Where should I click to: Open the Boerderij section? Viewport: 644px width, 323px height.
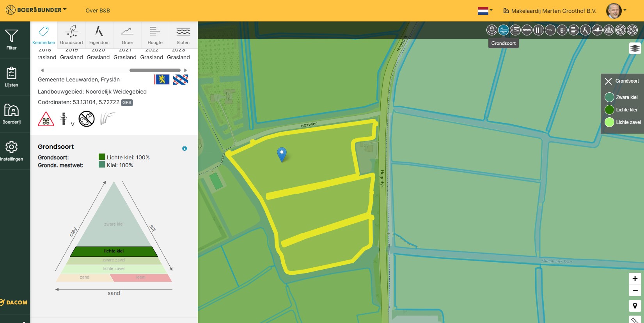click(11, 114)
